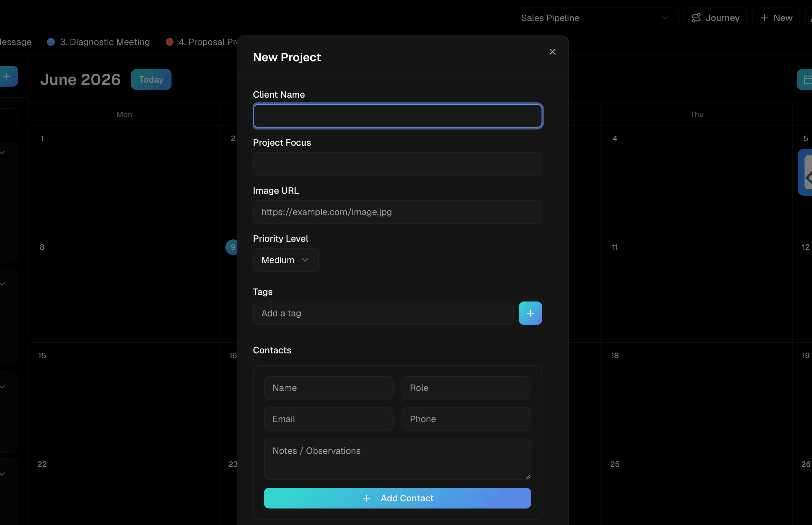This screenshot has height=525, width=812.
Task: Click the contact Role field
Action: (x=466, y=388)
